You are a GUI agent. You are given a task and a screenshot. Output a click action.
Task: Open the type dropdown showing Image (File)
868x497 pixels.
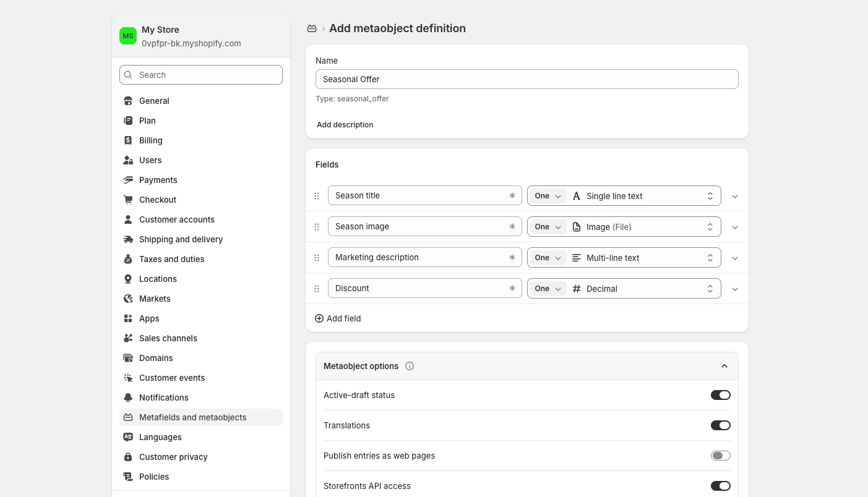(643, 227)
